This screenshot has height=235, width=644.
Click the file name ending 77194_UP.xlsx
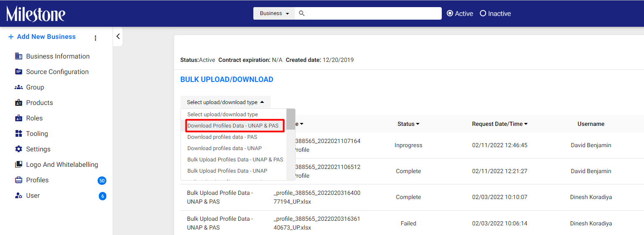click(317, 197)
